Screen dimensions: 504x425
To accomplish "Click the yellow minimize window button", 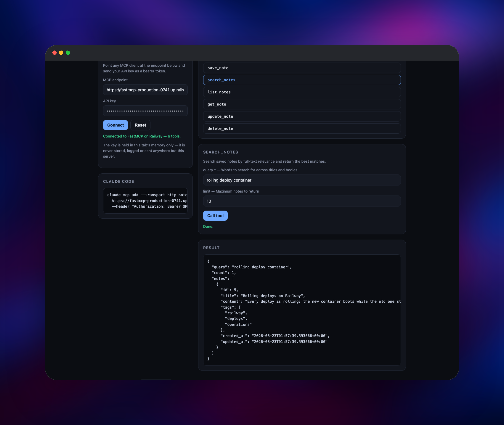I will pyautogui.click(x=61, y=53).
